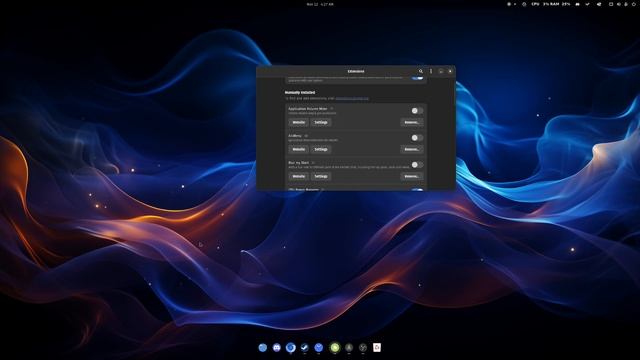
Task: Follow the extensions website link under Manually Installed
Action: [352, 98]
